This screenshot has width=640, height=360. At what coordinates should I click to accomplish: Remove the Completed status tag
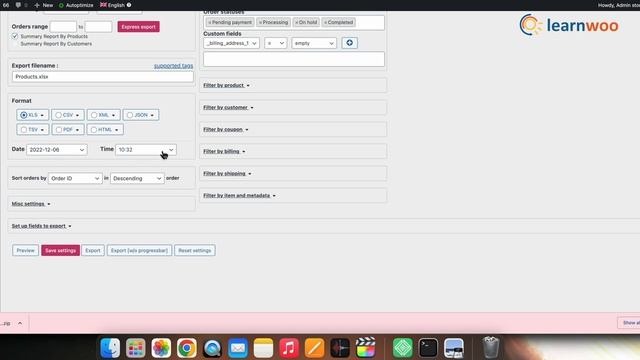coord(325,22)
